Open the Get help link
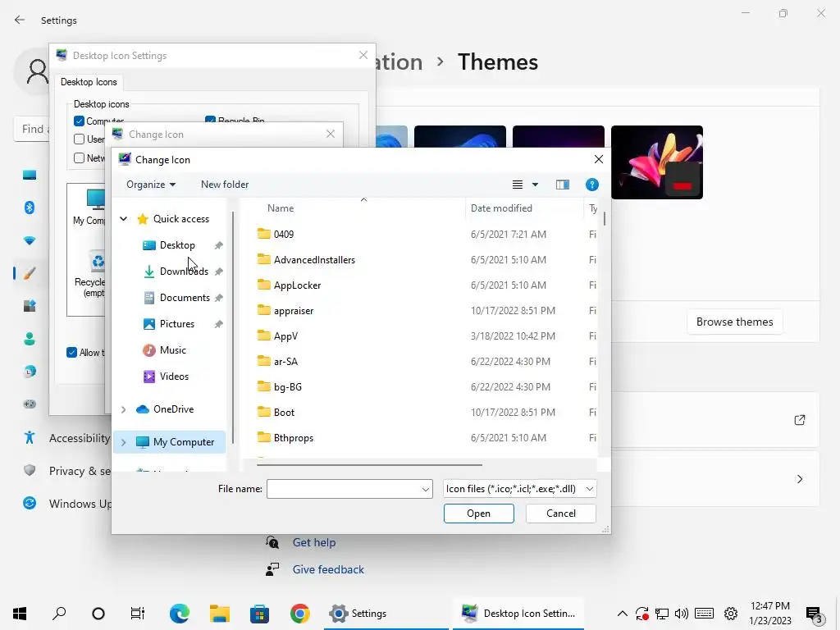This screenshot has width=840, height=630. tap(314, 543)
